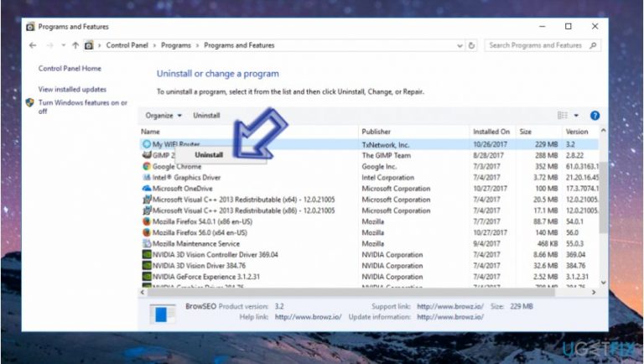This screenshot has width=644, height=364.
Task: Select the Intel Graphics Driver icon
Action: click(147, 178)
